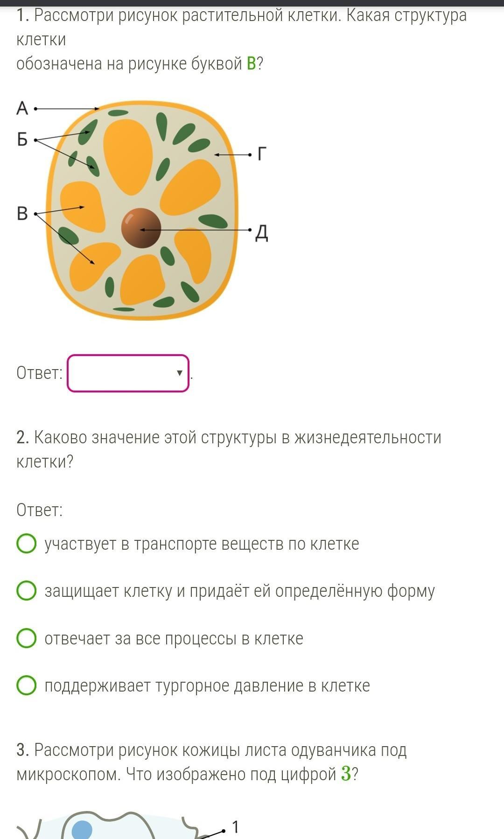Click the 'Ответ:' label beside the dropdown
This screenshot has width=504, height=839.
click(40, 373)
